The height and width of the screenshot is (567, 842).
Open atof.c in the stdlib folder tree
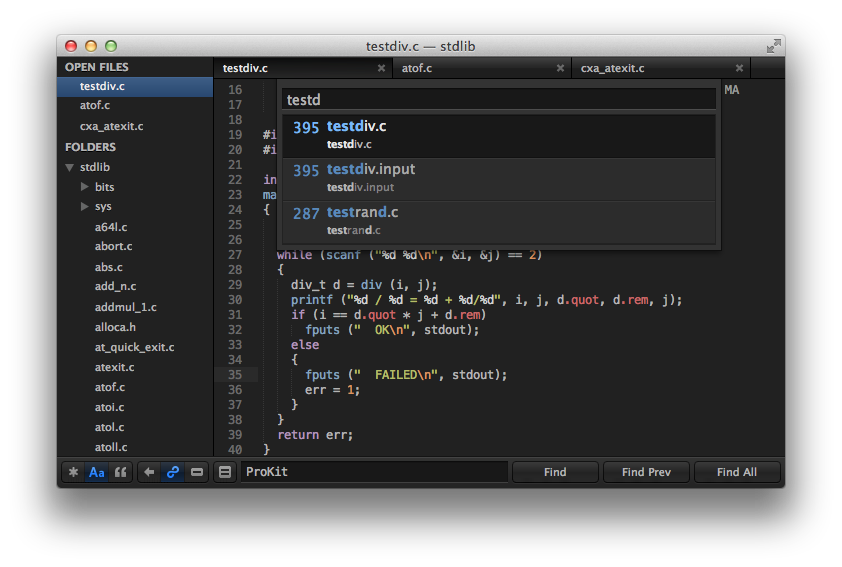pos(110,387)
